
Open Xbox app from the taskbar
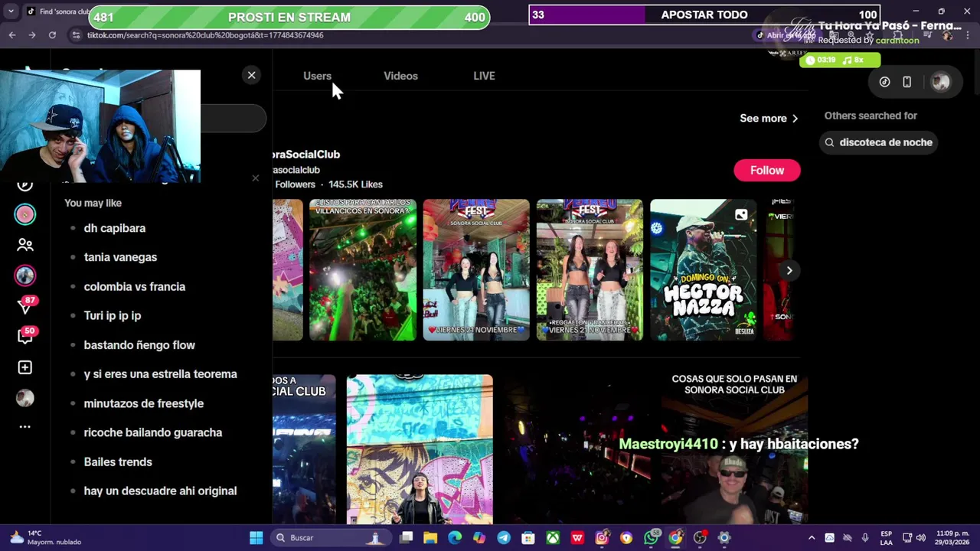pos(553,538)
